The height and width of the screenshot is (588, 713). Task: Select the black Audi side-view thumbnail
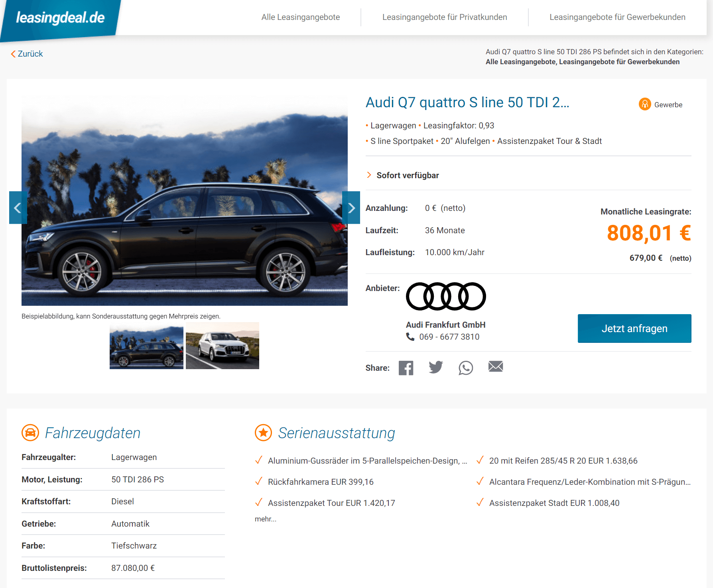pyautogui.click(x=146, y=346)
